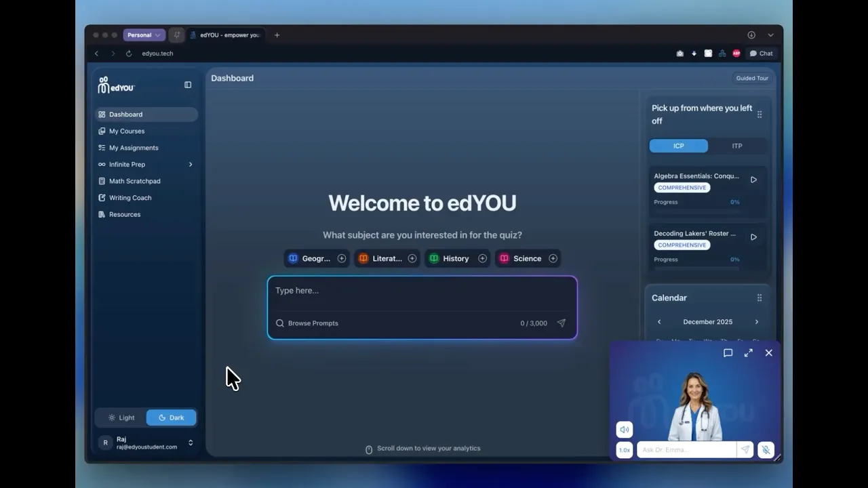Click the red ABP extension icon
This screenshot has height=488, width=868.
point(736,54)
